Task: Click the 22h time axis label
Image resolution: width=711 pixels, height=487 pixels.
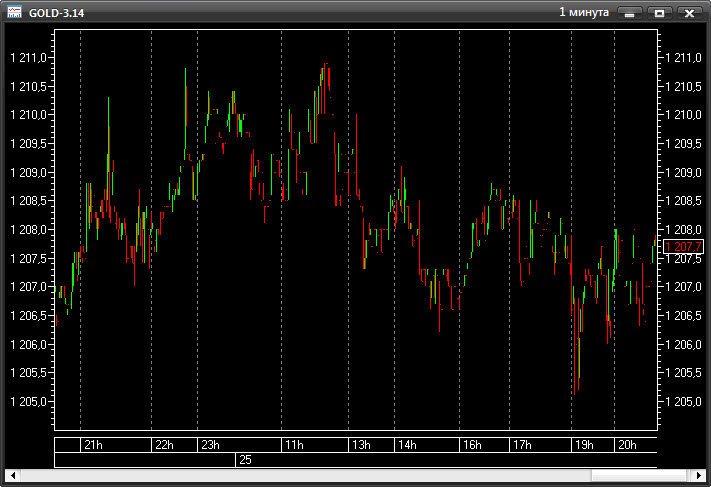Action: click(x=164, y=445)
